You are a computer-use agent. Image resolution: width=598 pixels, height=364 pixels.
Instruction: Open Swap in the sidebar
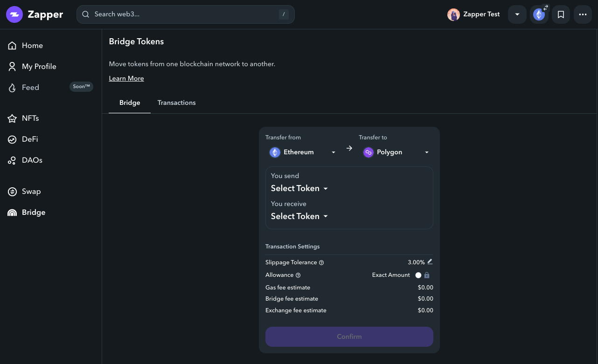point(31,192)
